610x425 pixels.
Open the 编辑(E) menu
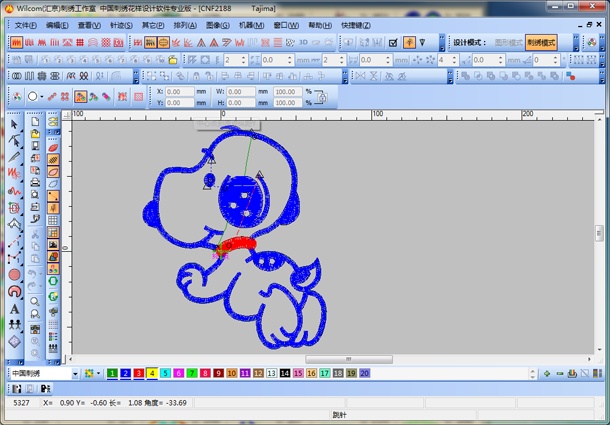[x=57, y=25]
